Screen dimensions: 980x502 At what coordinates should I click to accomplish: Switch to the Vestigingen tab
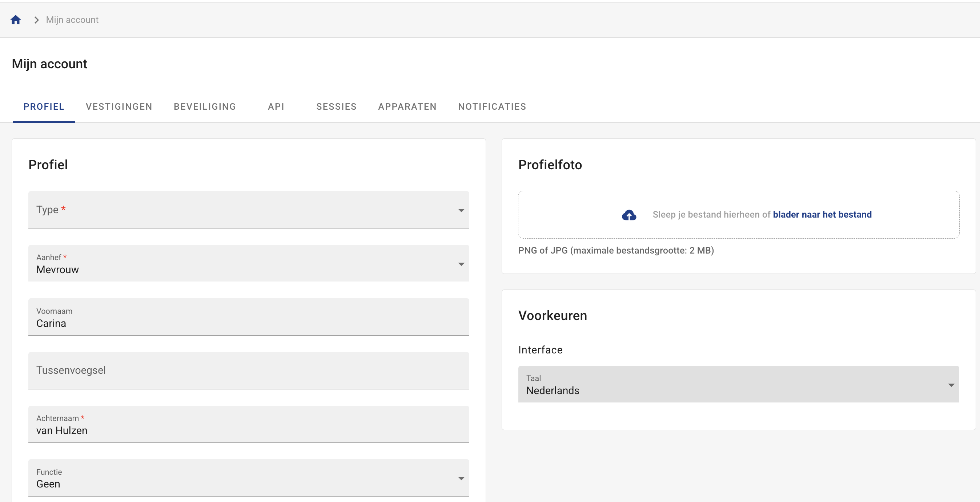[x=119, y=106]
